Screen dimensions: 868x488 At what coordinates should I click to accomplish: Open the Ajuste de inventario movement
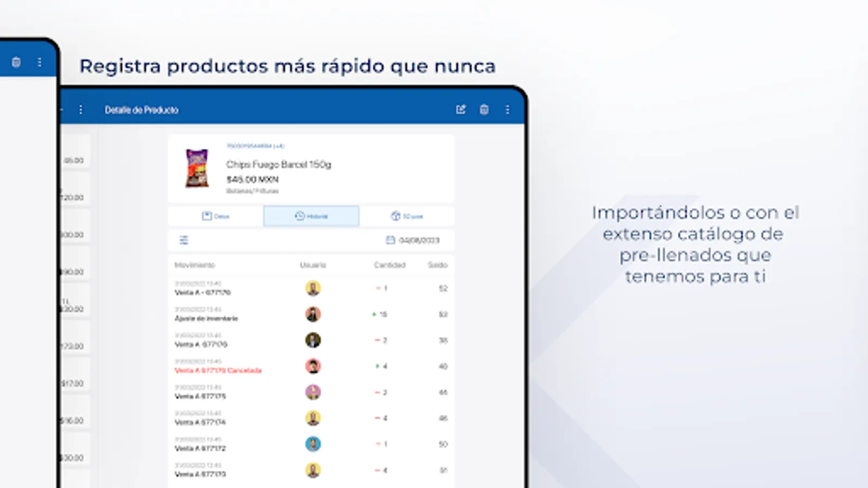[311, 314]
